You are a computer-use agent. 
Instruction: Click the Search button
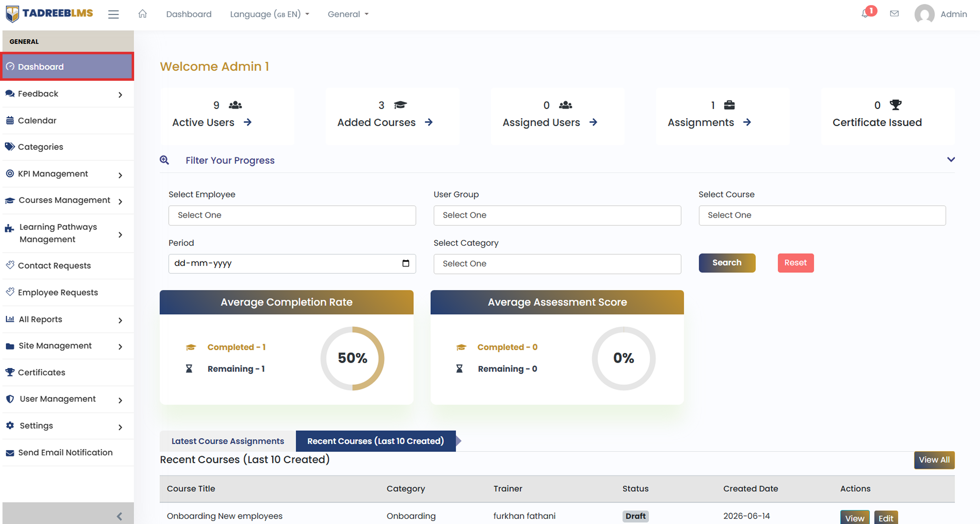pos(727,263)
